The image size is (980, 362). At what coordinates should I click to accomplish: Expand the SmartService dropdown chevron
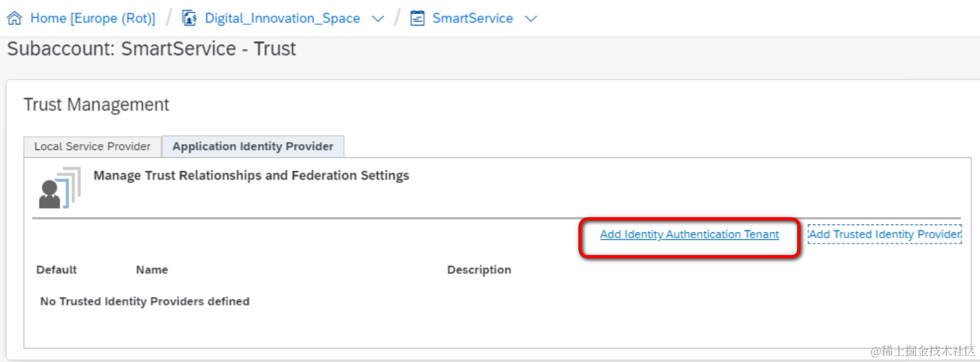tap(531, 19)
